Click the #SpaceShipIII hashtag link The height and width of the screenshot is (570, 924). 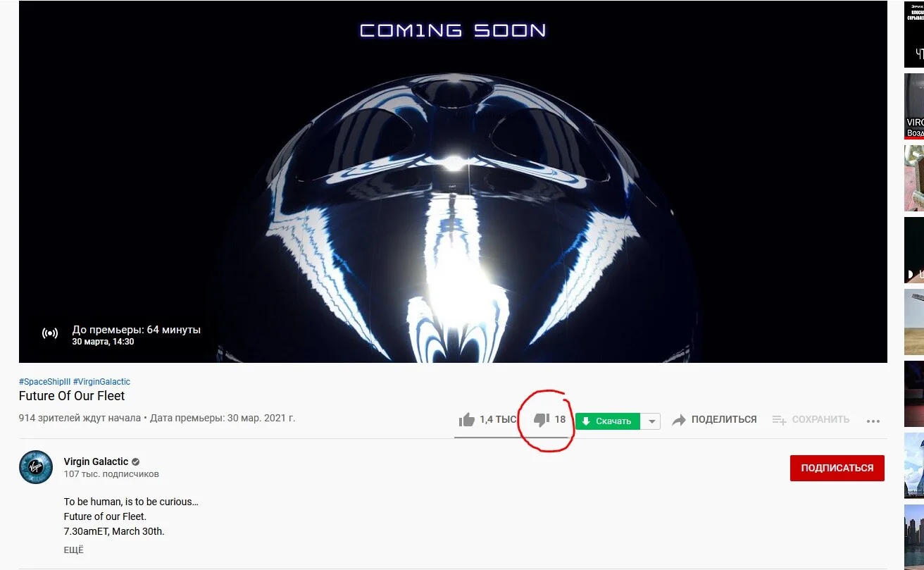[x=44, y=382]
